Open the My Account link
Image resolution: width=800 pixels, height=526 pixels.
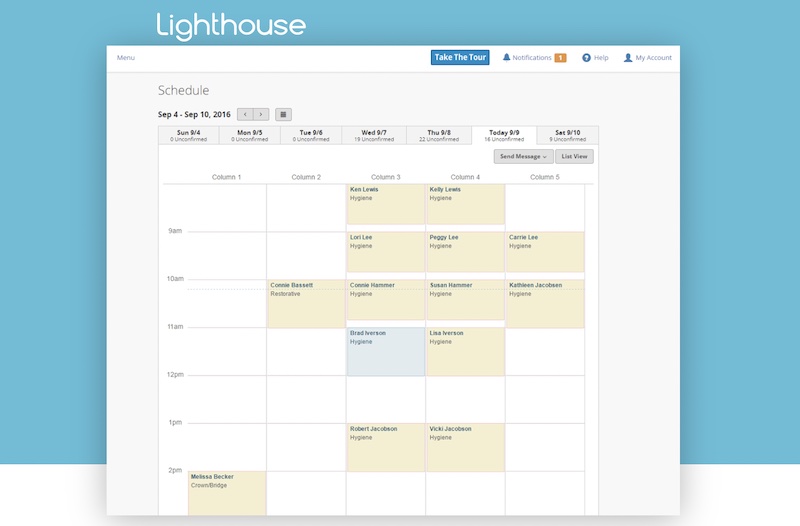(654, 58)
